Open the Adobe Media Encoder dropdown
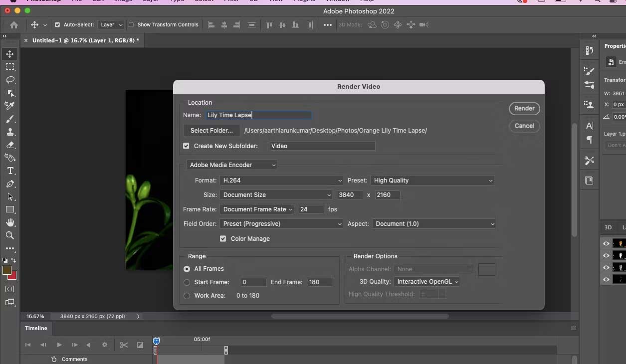This screenshot has height=364, width=626. 232,165
